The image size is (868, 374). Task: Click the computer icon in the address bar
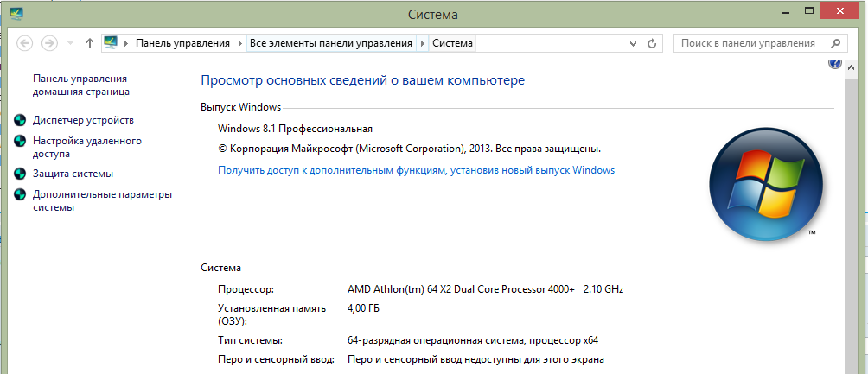[x=112, y=42]
